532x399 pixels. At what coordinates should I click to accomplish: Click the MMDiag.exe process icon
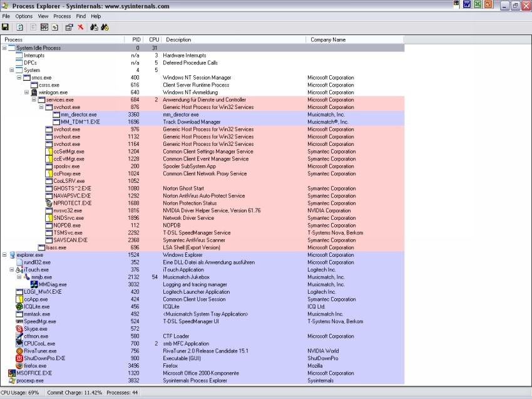tap(34, 284)
